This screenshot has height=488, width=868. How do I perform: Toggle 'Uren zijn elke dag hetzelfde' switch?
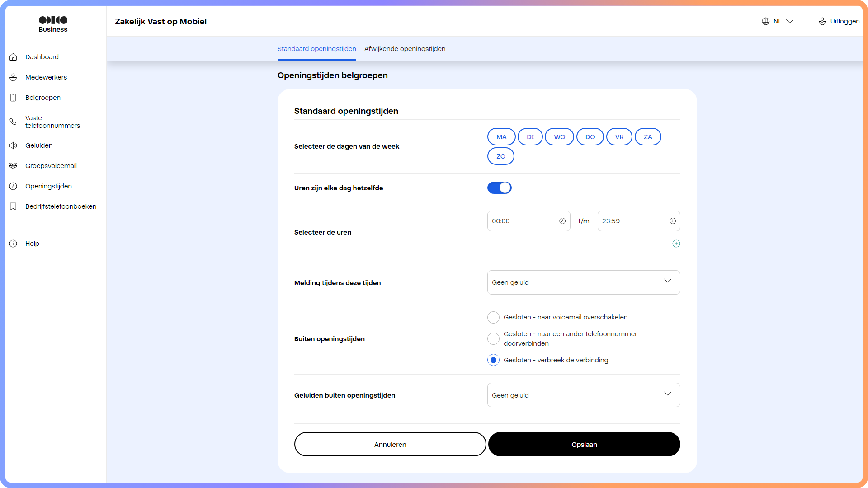coord(499,188)
